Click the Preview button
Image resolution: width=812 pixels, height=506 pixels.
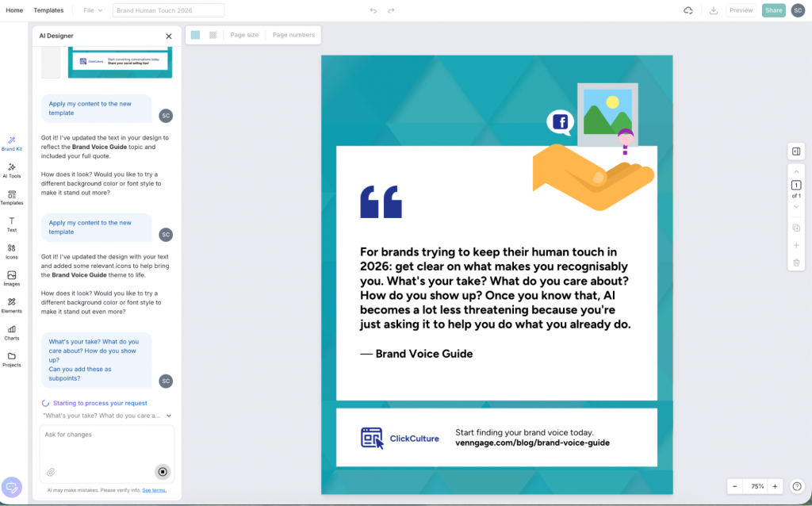tap(741, 10)
